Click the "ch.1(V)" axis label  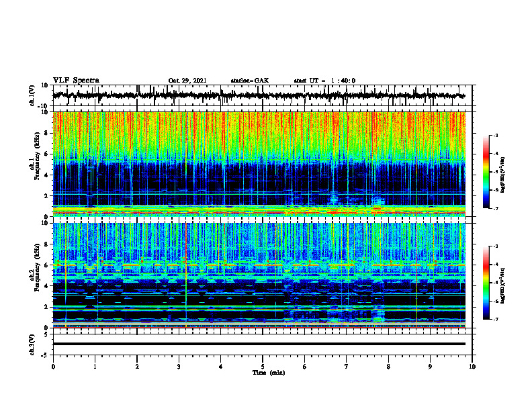[32, 95]
